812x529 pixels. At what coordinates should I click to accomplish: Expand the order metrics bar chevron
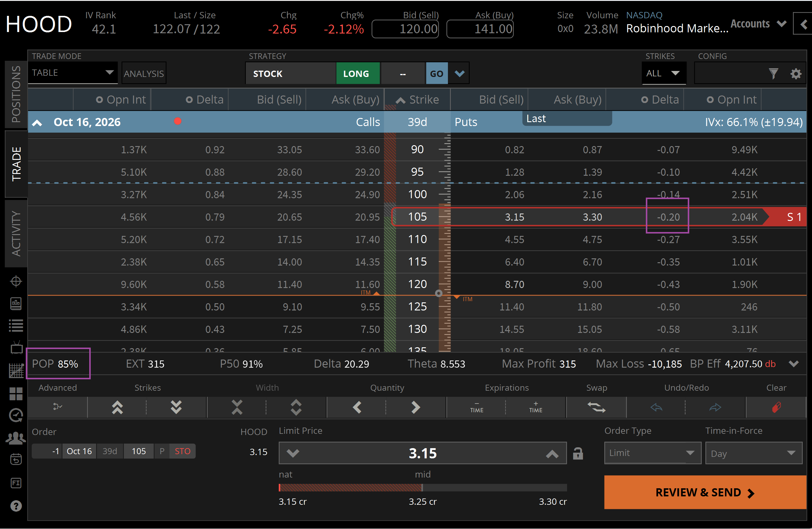pos(793,364)
